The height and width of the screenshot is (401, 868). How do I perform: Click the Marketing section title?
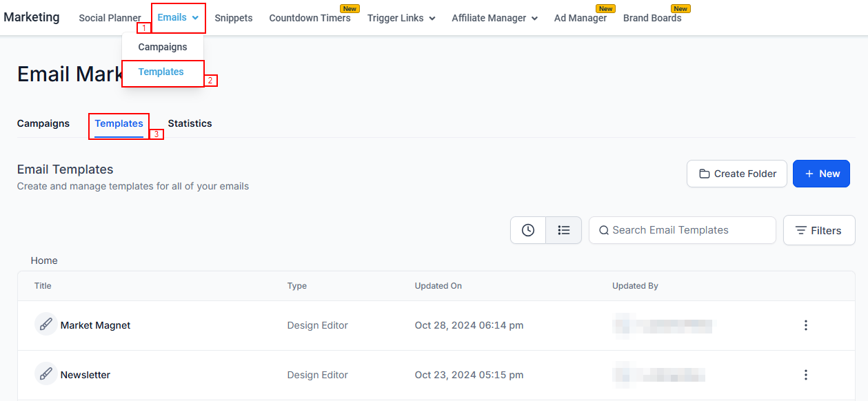[x=32, y=17]
